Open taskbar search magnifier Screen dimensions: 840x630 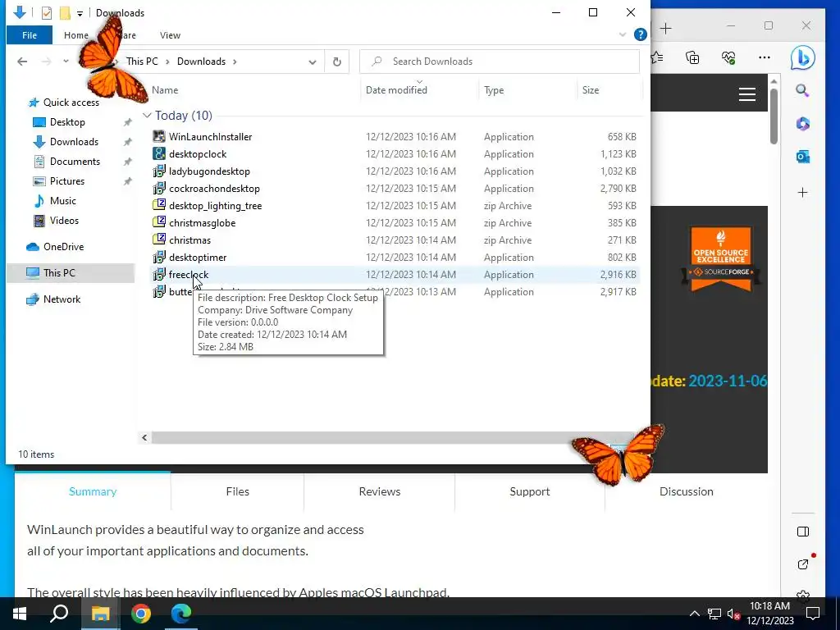point(59,614)
